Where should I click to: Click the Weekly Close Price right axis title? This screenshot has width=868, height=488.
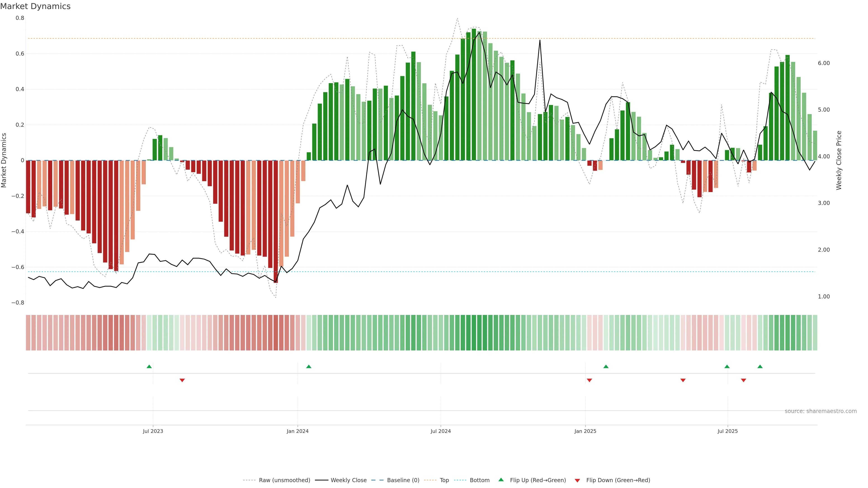click(839, 160)
